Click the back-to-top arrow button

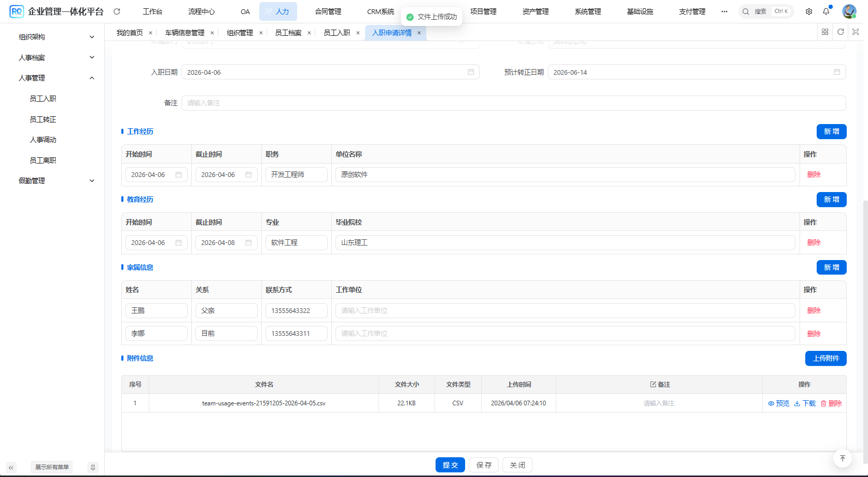click(x=843, y=458)
